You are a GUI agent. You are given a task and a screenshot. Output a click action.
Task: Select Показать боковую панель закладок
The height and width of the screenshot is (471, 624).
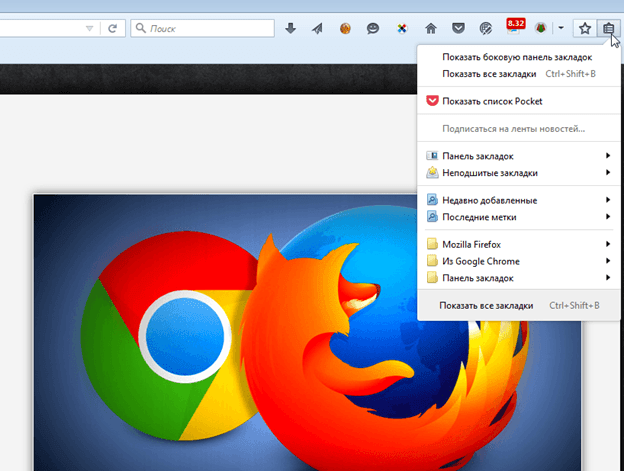518,57
